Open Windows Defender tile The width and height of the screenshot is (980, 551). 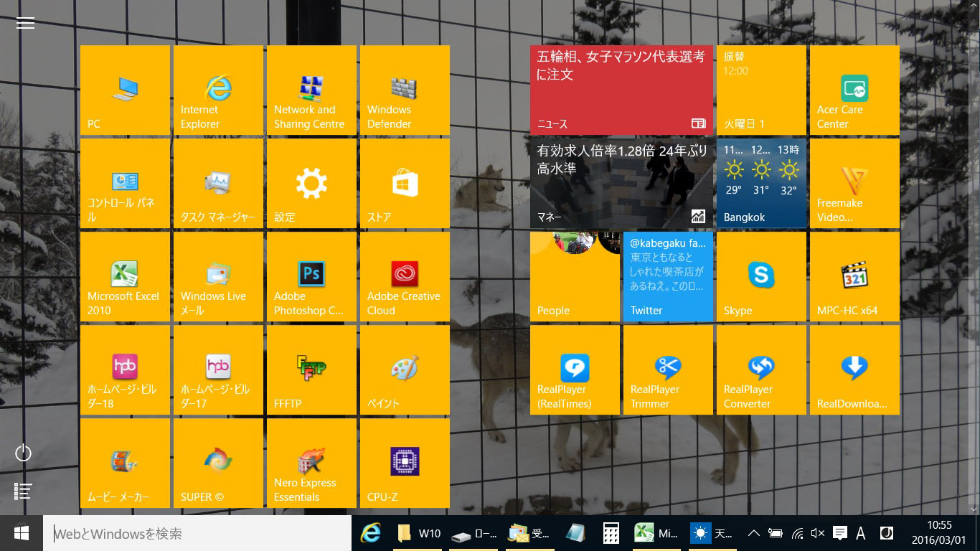[x=405, y=90]
